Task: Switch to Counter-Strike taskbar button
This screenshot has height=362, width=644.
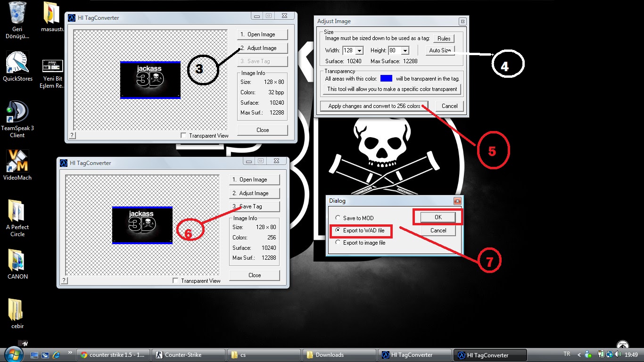Action: (x=188, y=355)
